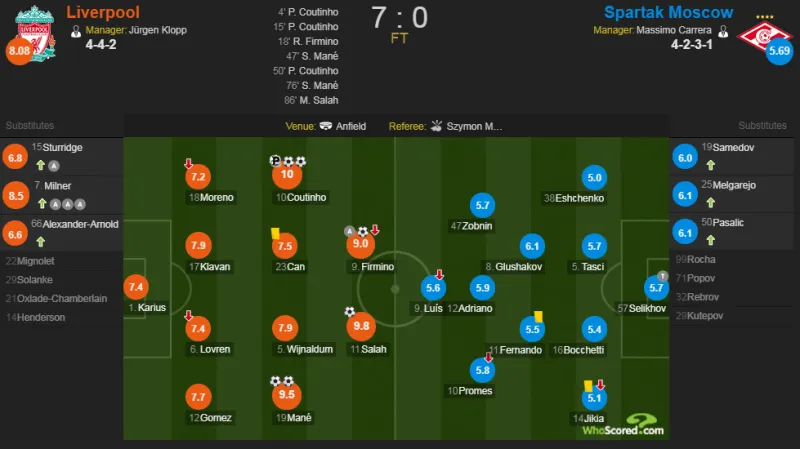The width and height of the screenshot is (800, 449).
Task: Click Jürgen Klopp's manager silhouette icon
Action: 76,32
